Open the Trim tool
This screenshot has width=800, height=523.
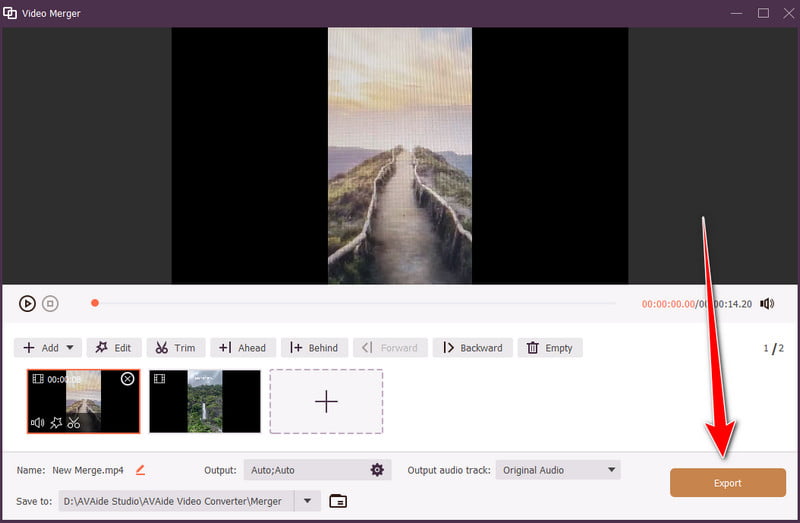coord(176,348)
